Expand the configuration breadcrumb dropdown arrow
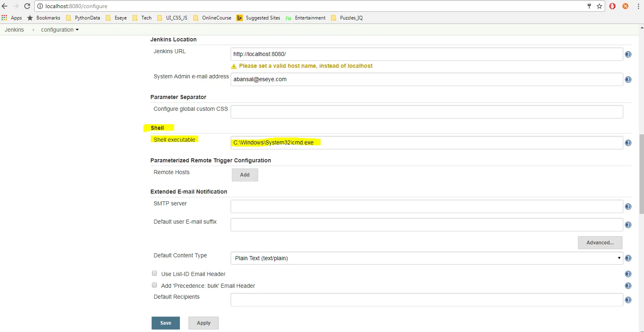644x332 pixels. [77, 30]
